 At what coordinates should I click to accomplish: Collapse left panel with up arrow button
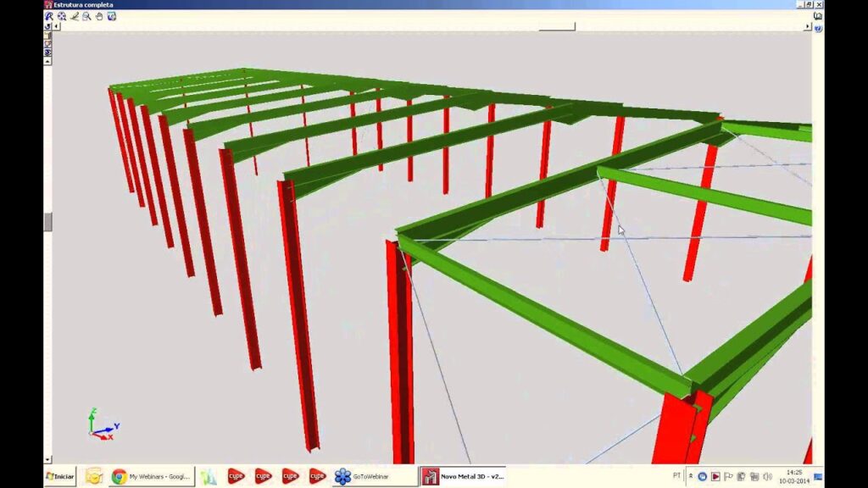(x=47, y=61)
